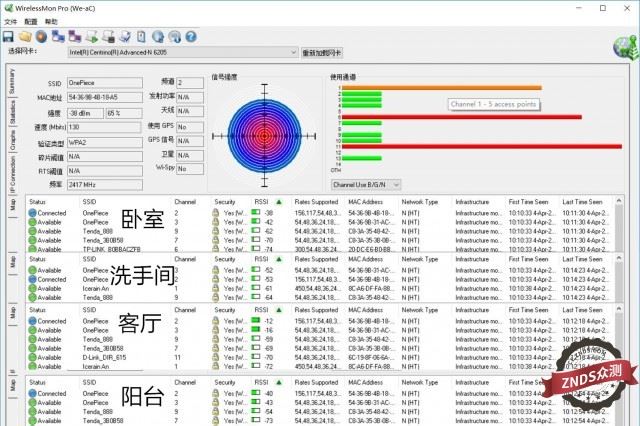
Task: Click the 使用 GPS field showing No
Action: pos(190,127)
